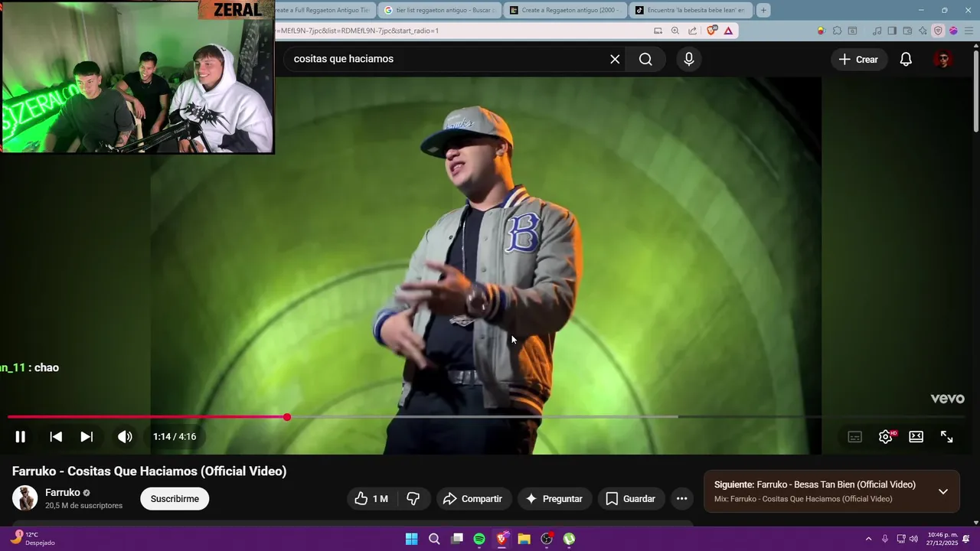Open the Crear menu
The height and width of the screenshot is (551, 980).
(x=858, y=60)
